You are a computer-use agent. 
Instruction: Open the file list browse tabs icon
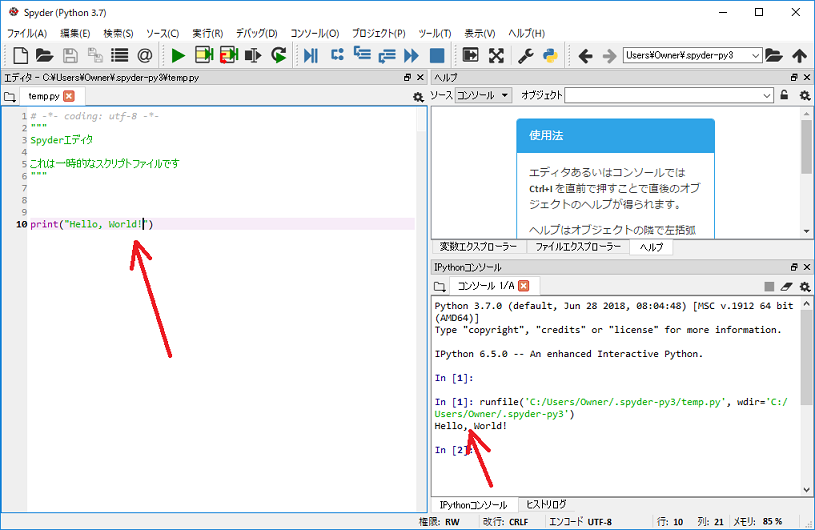point(120,55)
